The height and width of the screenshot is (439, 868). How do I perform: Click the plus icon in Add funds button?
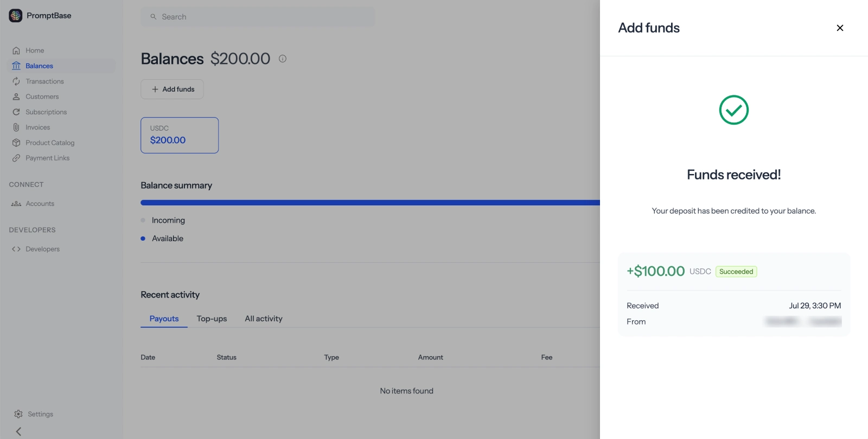pyautogui.click(x=155, y=89)
